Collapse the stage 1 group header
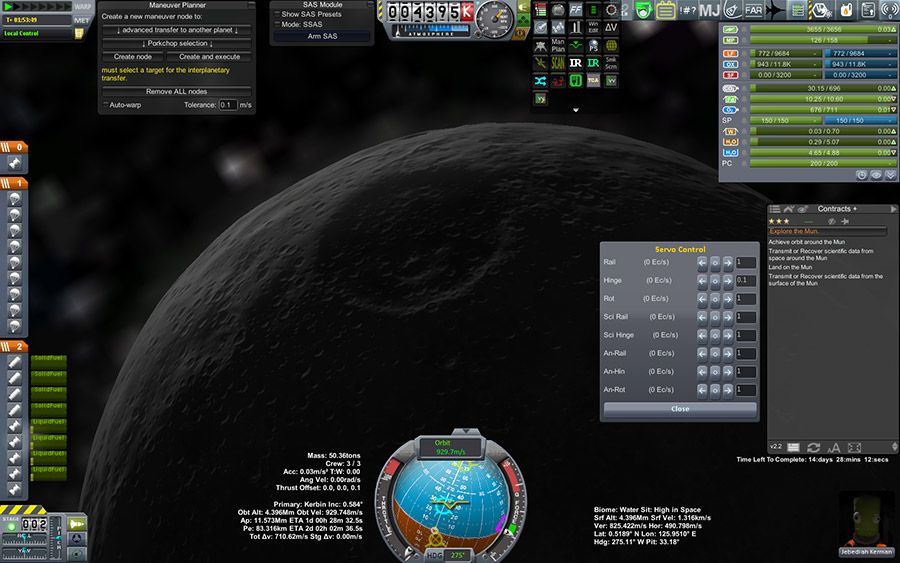 (x=14, y=183)
